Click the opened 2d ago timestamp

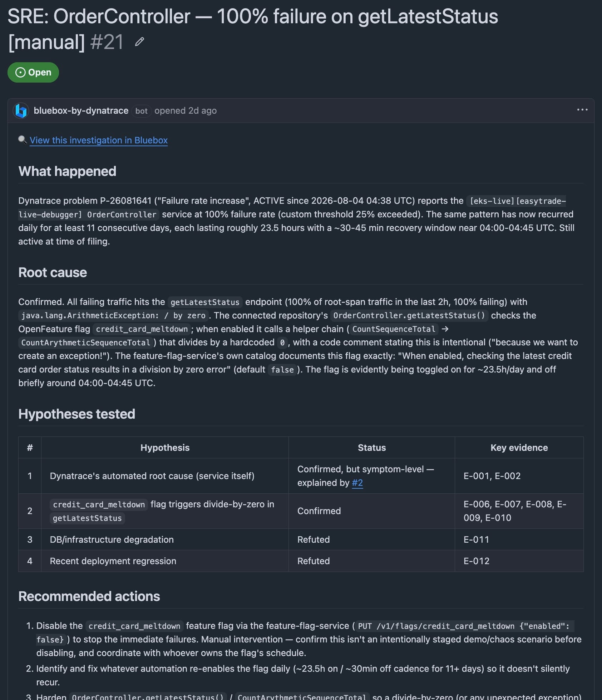coord(186,110)
